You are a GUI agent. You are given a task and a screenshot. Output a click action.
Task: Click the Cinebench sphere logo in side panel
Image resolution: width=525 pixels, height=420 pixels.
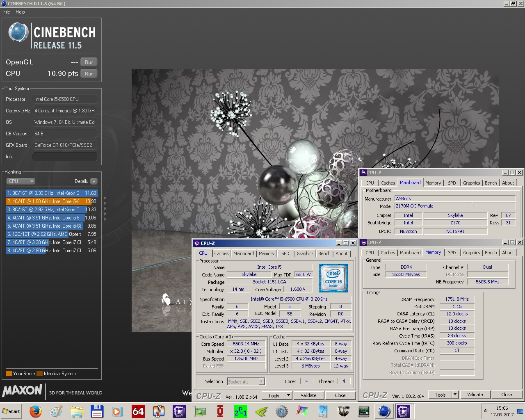click(18, 32)
